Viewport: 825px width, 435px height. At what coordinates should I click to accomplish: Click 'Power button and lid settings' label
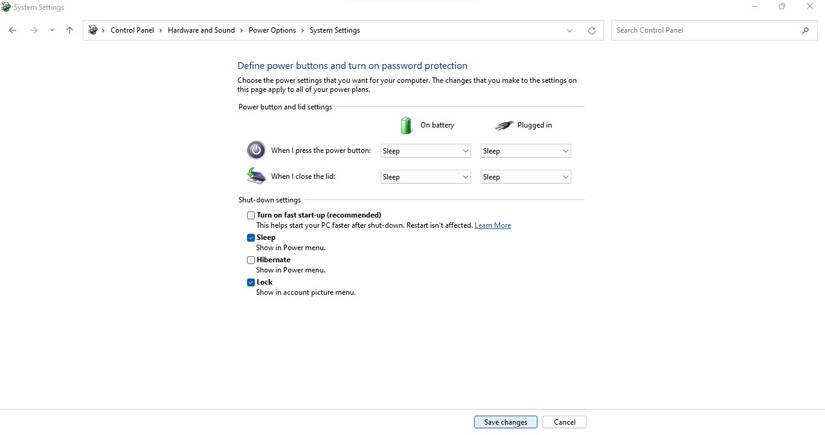click(x=285, y=107)
